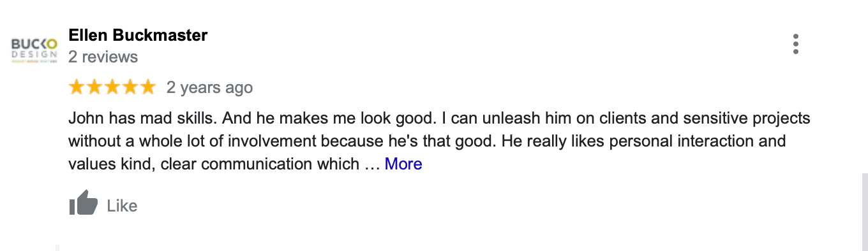Screen dimensions: 868x251
Task: Click the thumbs-up icon
Action: pos(83,204)
